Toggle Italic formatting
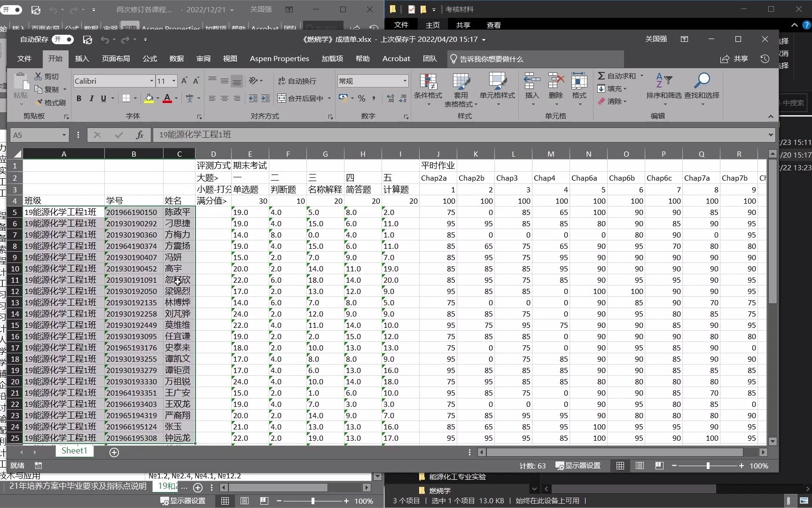This screenshot has width=812, height=508. click(x=91, y=98)
